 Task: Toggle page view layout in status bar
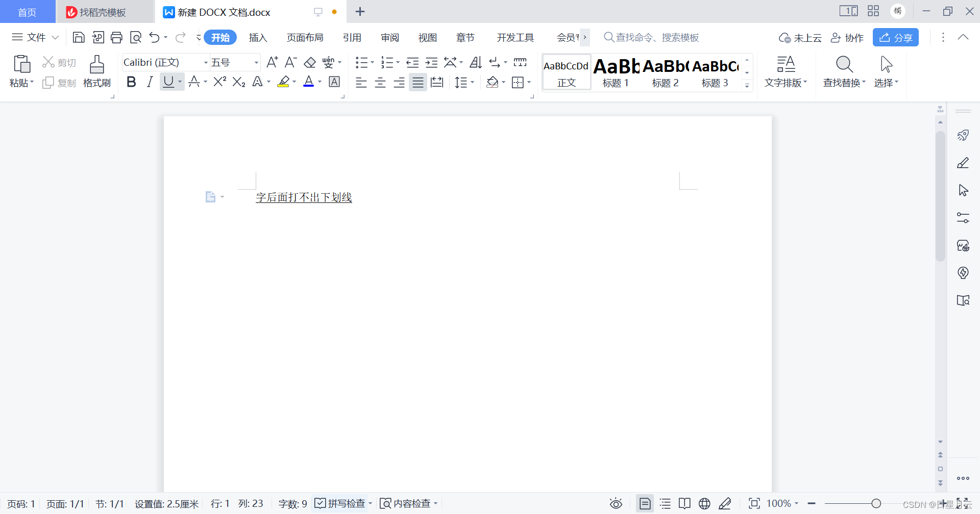click(645, 504)
